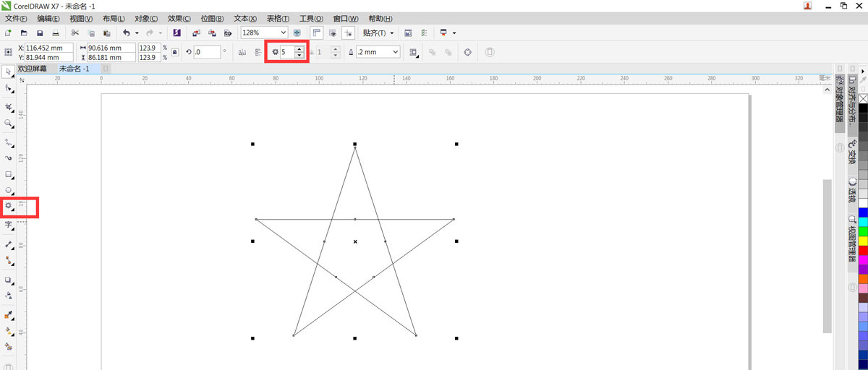Open the 128% zoom level dropdown

point(283,33)
